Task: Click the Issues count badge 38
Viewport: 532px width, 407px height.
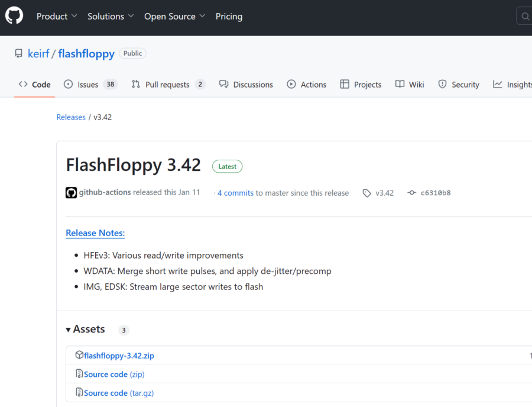Action: pos(111,84)
